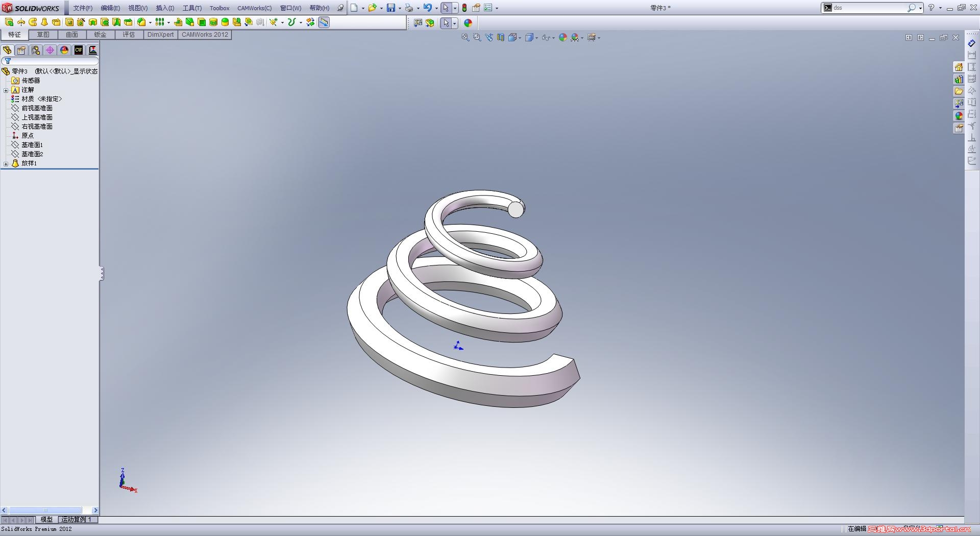
Task: Click the Previous View icon
Action: [x=489, y=37]
